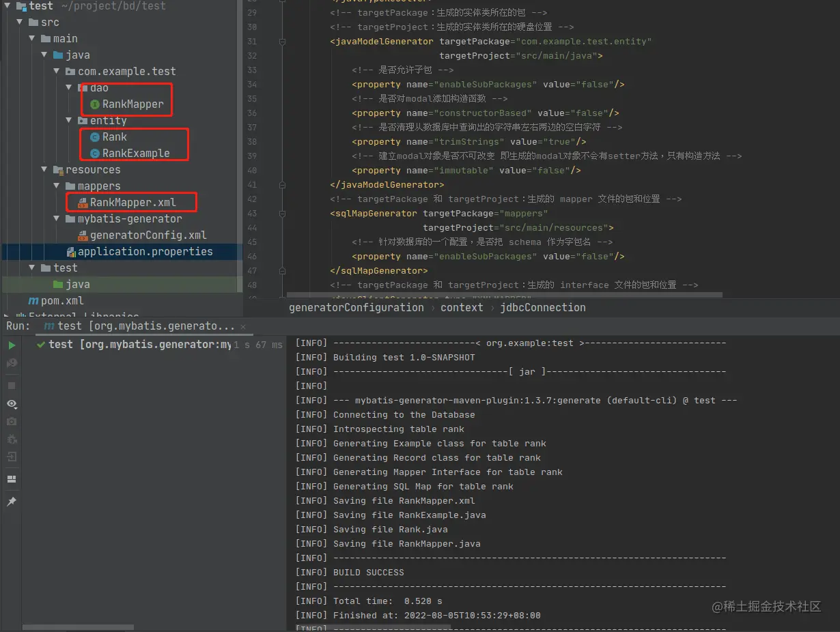Click the XML file icon of generatorConfig.xml

[x=83, y=235]
